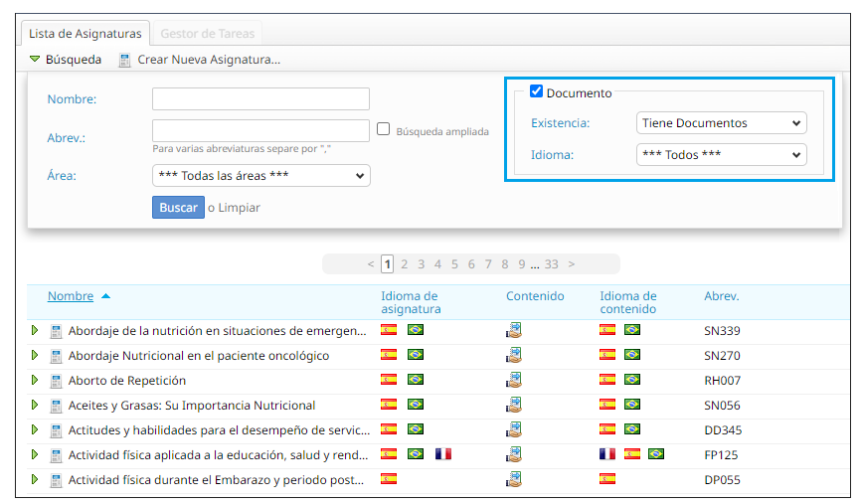Open Aceites y Grasas: Su Importancia Nutricional

[x=192, y=406]
